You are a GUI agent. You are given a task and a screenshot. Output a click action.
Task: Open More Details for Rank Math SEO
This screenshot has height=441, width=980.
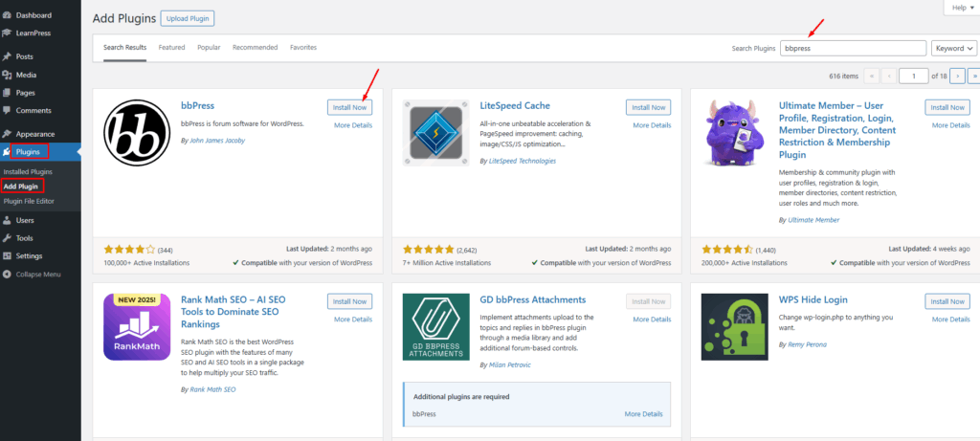pos(353,320)
